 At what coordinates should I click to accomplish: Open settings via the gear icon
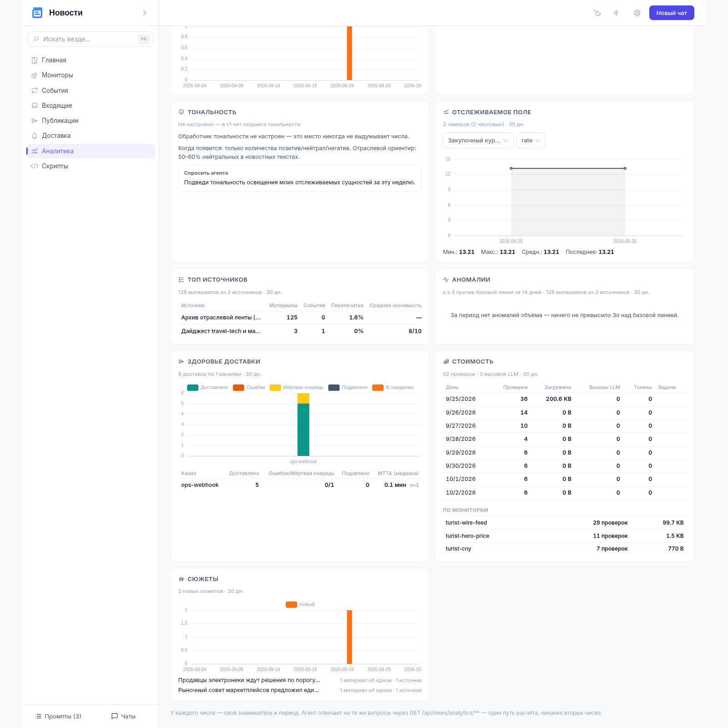pos(637,13)
